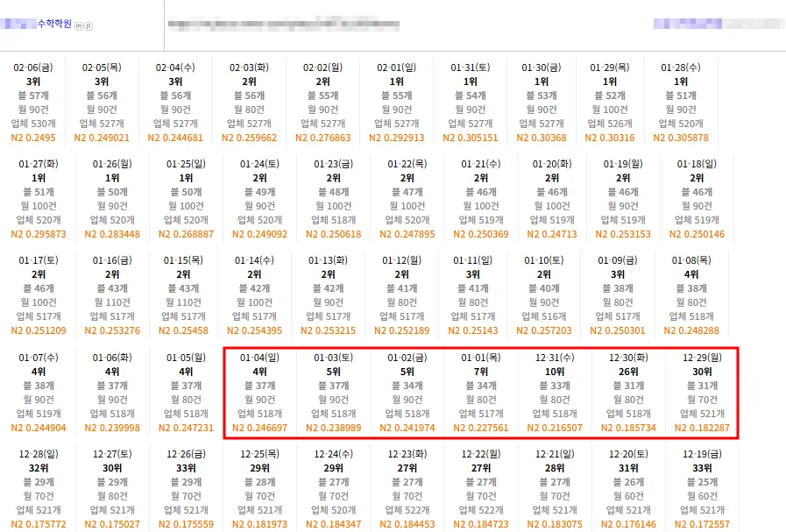The height and width of the screenshot is (532, 786).
Task: Click 업체 530개 under 02-06(금)
Action: [33, 124]
